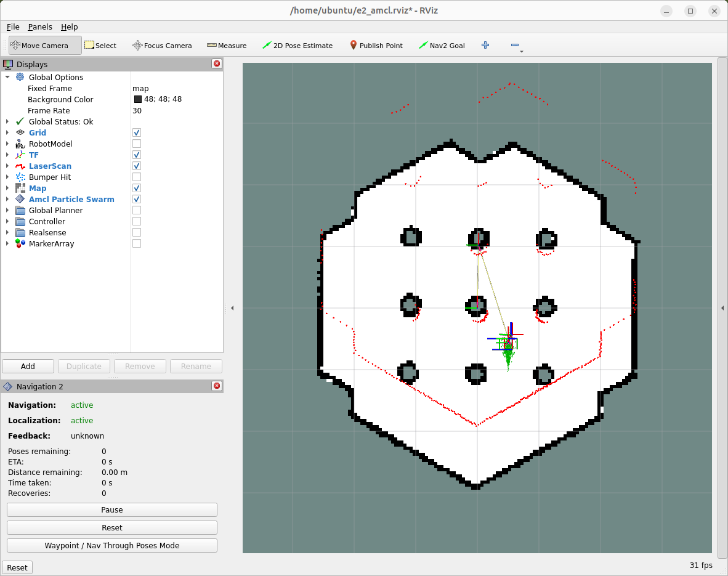
Task: Click the MarkerArray display icon
Action: (x=20, y=243)
